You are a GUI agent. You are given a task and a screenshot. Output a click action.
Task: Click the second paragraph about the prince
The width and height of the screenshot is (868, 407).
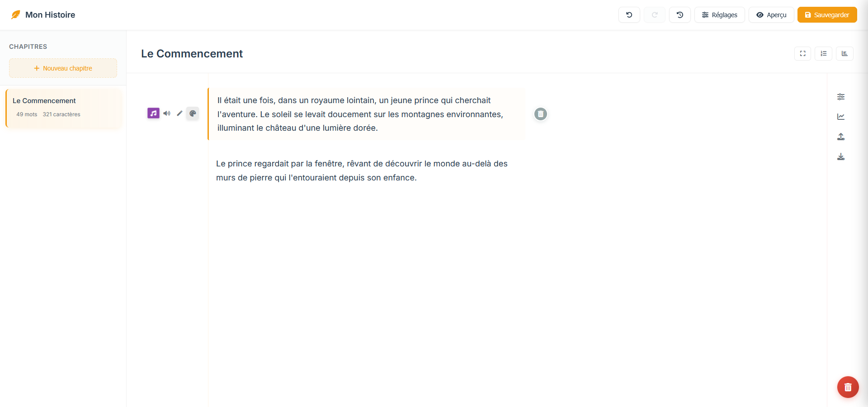[362, 170]
